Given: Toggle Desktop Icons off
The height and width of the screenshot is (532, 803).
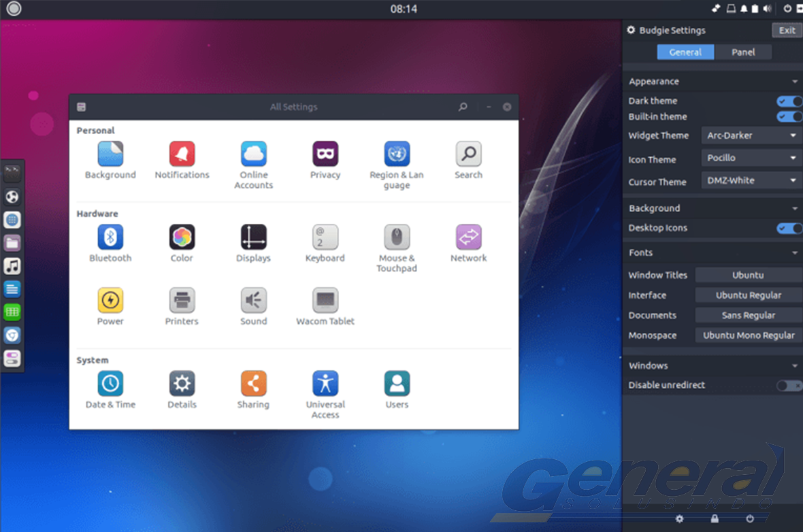Looking at the screenshot, I should [x=788, y=228].
